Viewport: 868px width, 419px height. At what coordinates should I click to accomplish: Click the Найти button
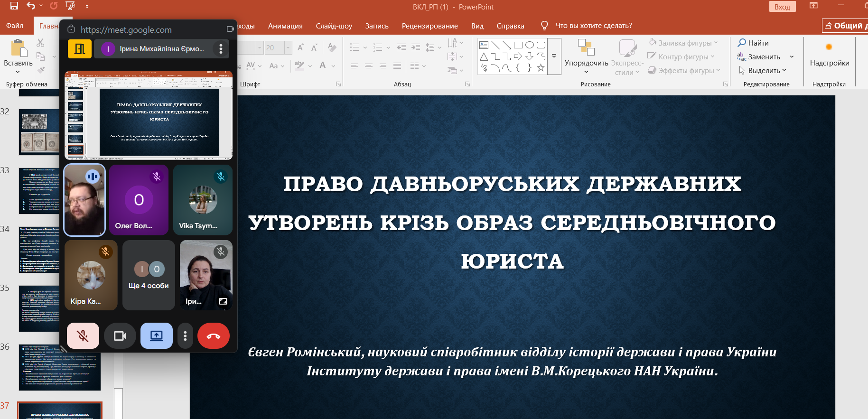coord(753,43)
